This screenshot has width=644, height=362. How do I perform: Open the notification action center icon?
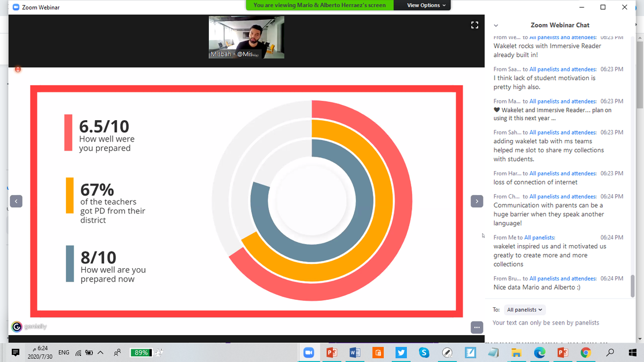point(16,352)
